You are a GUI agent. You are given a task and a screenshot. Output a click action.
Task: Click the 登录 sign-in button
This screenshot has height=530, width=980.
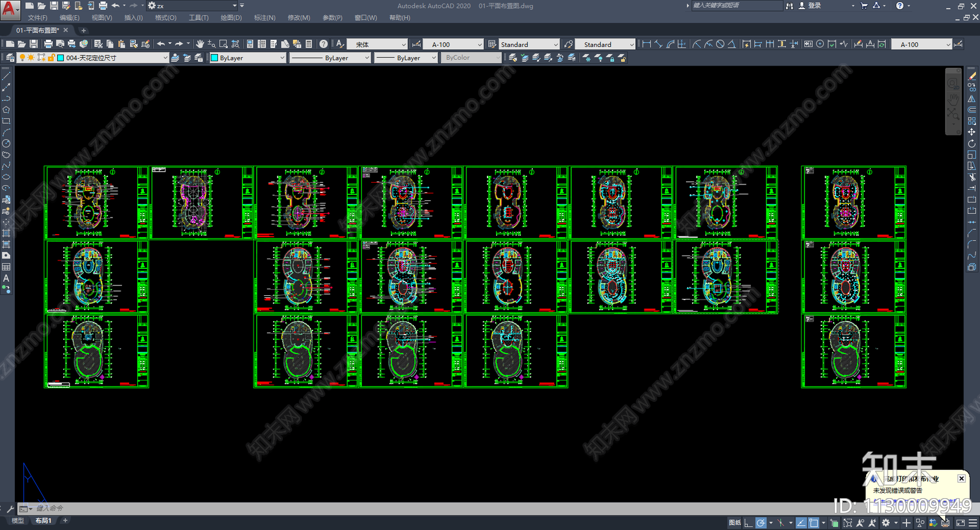coord(809,6)
